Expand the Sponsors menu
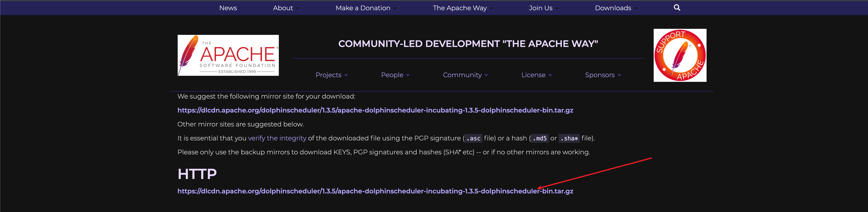Viewport: 868px width, 212px height. click(x=602, y=75)
